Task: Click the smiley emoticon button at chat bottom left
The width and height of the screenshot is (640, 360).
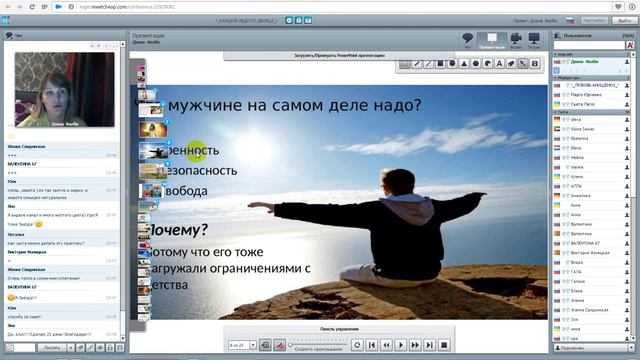Action: pyautogui.click(x=9, y=348)
